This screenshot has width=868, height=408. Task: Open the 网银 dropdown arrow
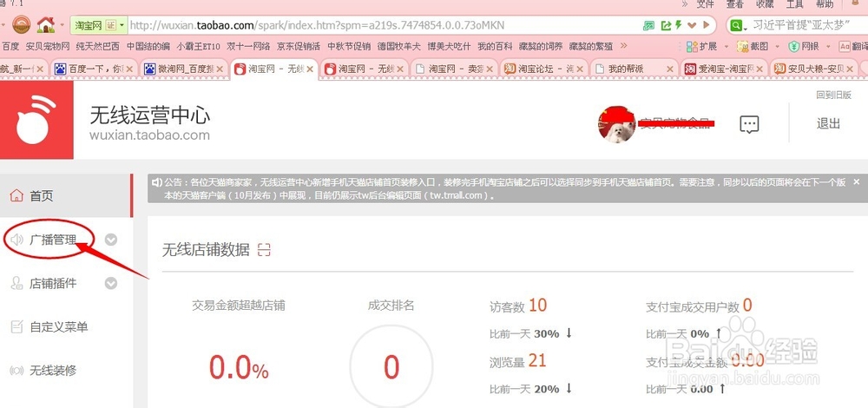tap(829, 47)
